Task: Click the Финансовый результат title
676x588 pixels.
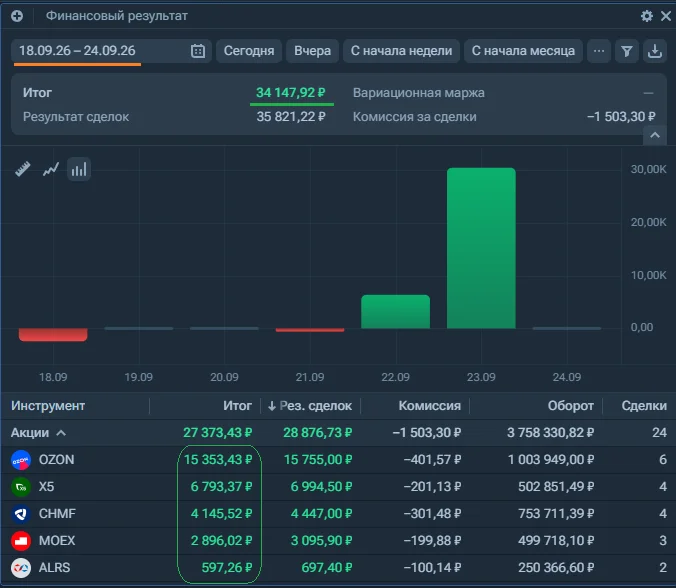Action: (x=116, y=16)
